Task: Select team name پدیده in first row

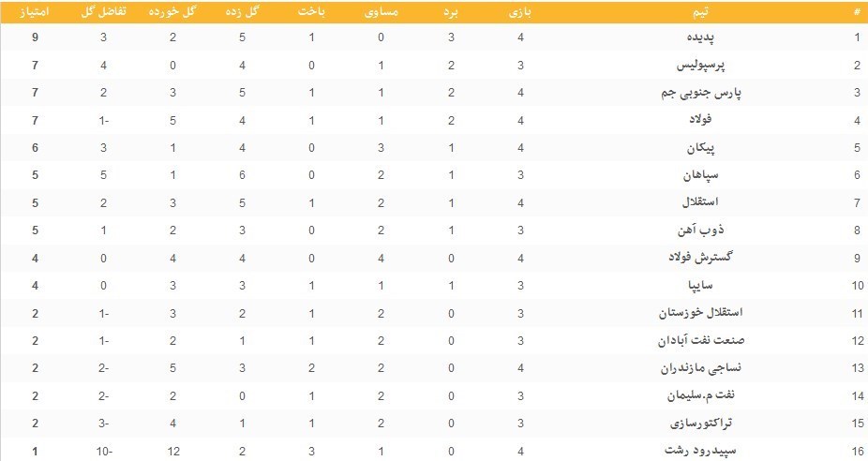Action: coord(700,37)
